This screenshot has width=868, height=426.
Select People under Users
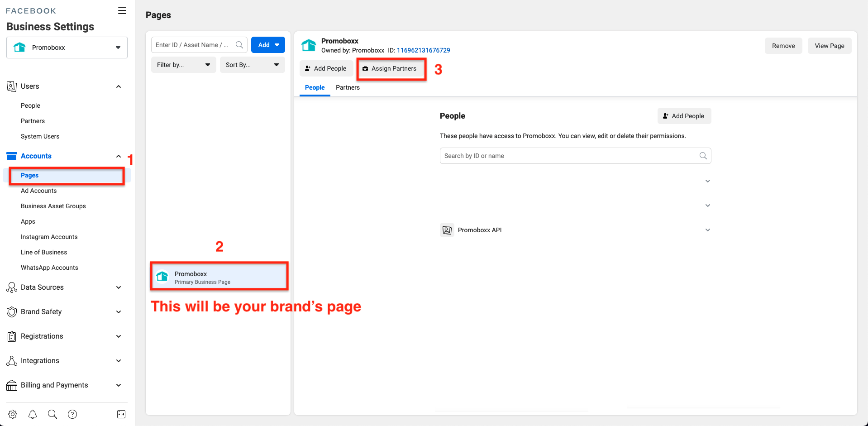pos(30,105)
